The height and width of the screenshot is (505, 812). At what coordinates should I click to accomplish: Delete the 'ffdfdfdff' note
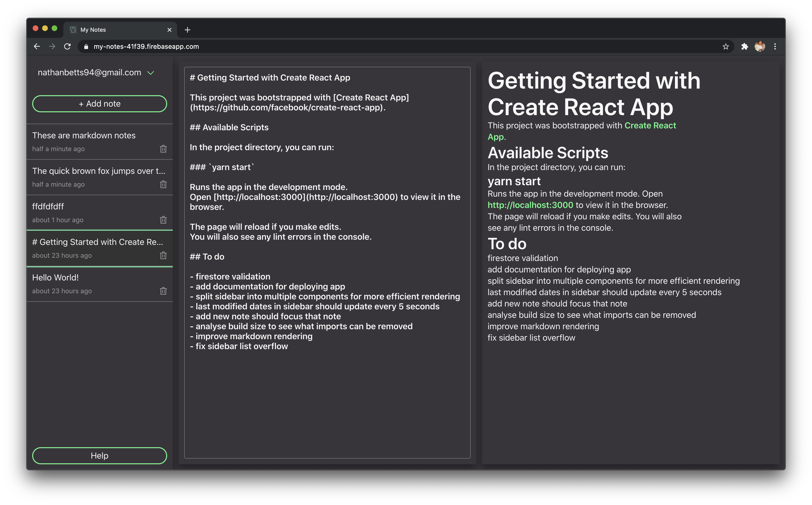(x=163, y=220)
